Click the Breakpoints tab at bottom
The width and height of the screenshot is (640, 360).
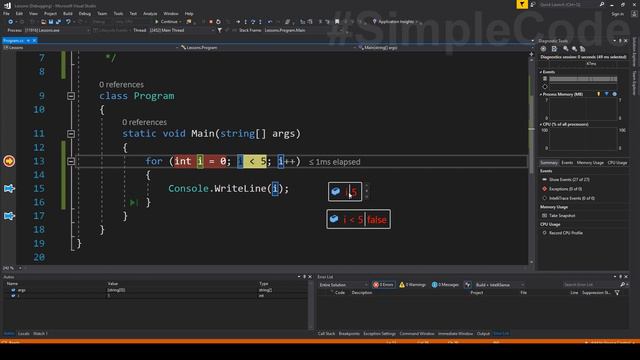[x=349, y=333]
